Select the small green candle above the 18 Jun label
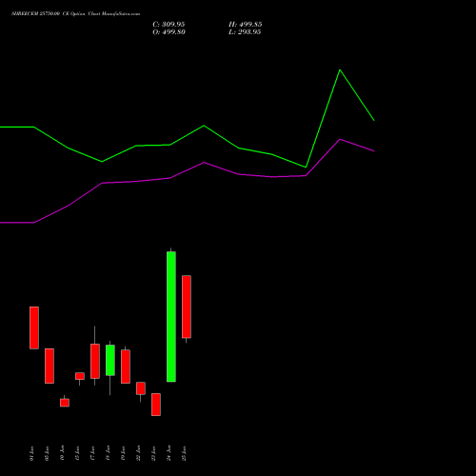This screenshot has width=476, height=476. [110, 360]
